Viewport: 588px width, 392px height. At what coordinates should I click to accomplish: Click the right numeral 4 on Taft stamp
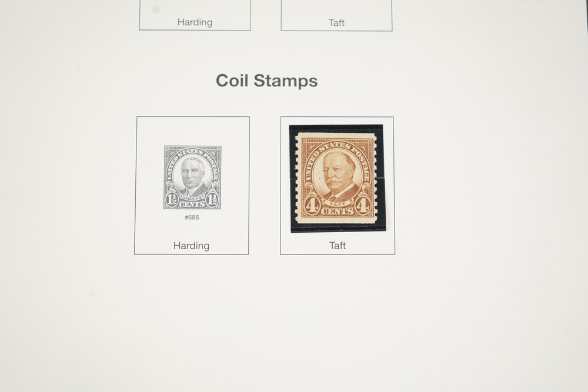[x=362, y=206]
